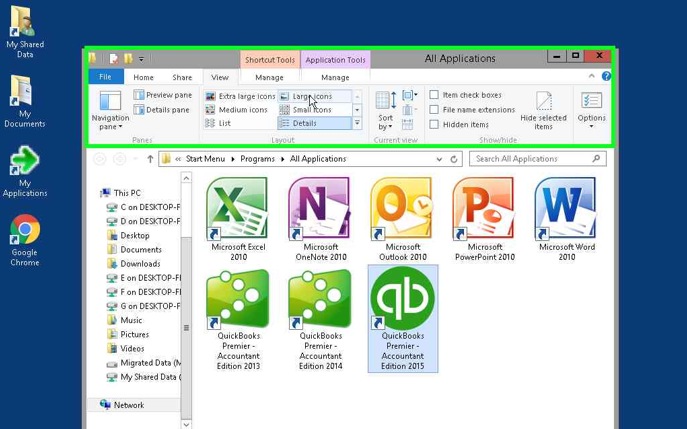This screenshot has width=687, height=429.
Task: Open Desktop in navigation pane
Action: tap(128, 235)
